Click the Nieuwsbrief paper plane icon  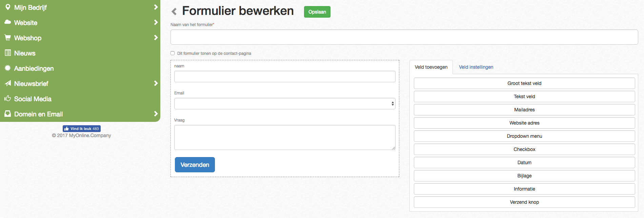(x=8, y=83)
